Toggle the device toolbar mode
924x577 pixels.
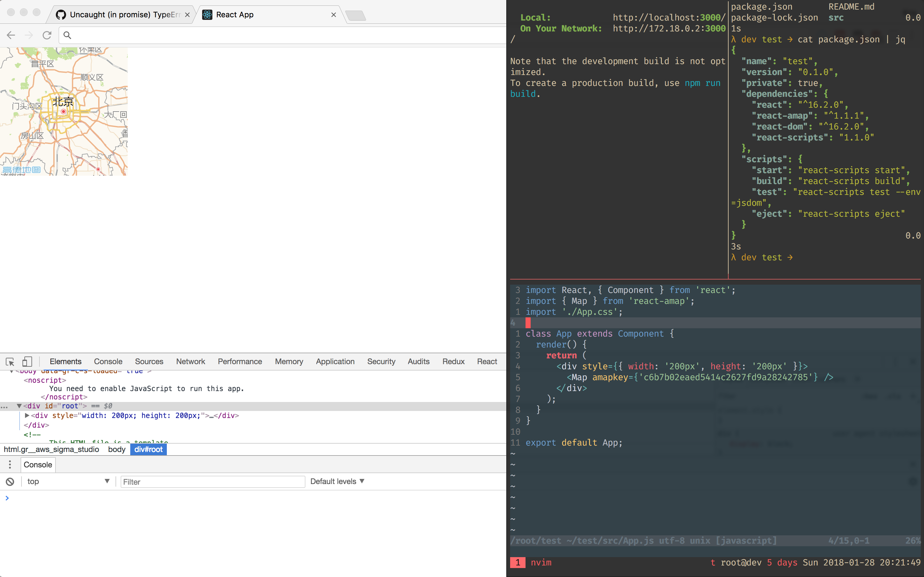(27, 361)
